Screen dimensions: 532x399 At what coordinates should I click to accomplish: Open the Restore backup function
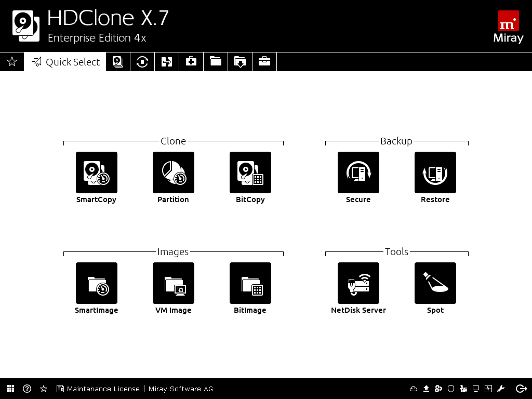(435, 172)
